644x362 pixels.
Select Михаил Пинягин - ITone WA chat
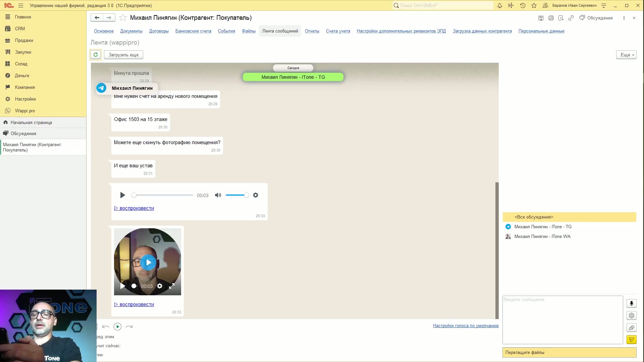542,236
